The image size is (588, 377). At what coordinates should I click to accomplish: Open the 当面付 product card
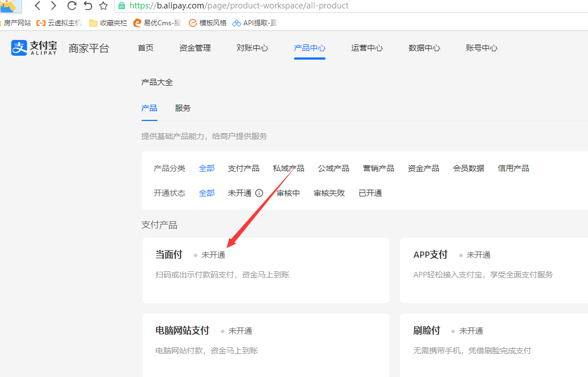coord(265,270)
